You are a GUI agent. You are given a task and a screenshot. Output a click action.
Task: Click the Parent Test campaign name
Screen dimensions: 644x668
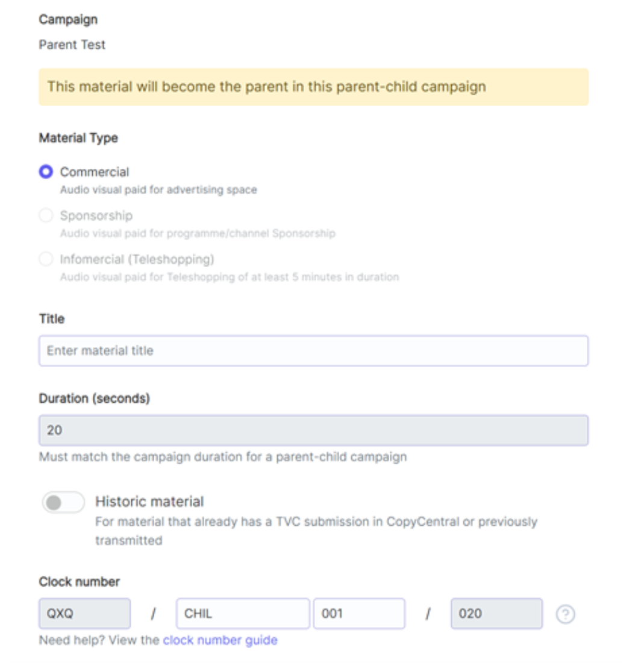click(72, 45)
